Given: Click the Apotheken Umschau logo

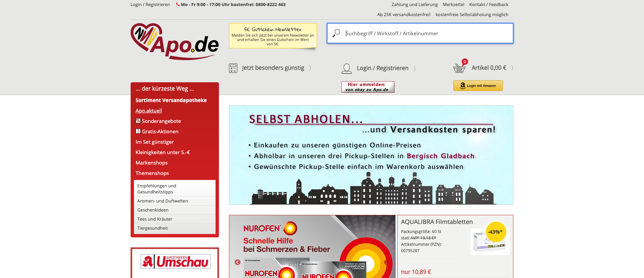Looking at the screenshot, I should pos(175,262).
